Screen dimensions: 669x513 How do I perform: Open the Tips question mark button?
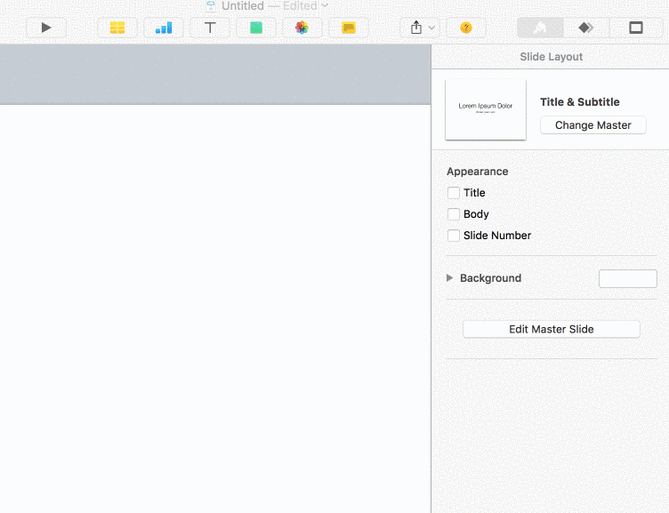(466, 28)
